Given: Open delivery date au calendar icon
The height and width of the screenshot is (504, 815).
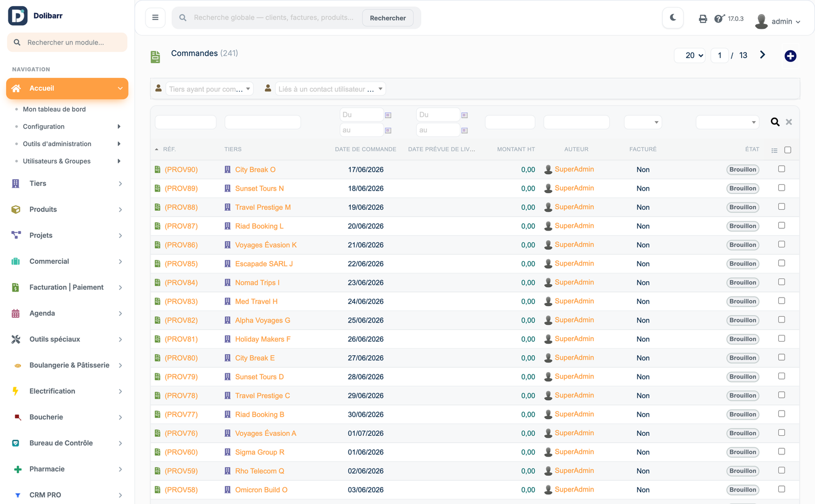Looking at the screenshot, I should click(464, 130).
